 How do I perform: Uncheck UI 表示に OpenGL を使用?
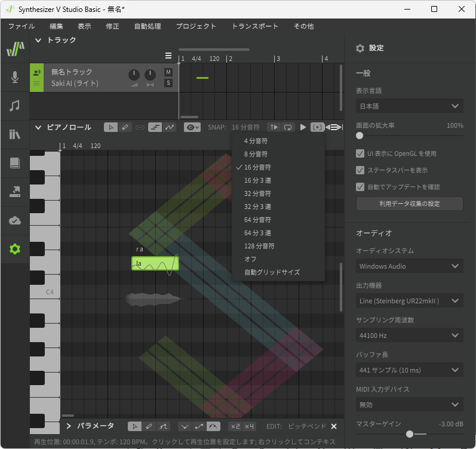(x=360, y=153)
